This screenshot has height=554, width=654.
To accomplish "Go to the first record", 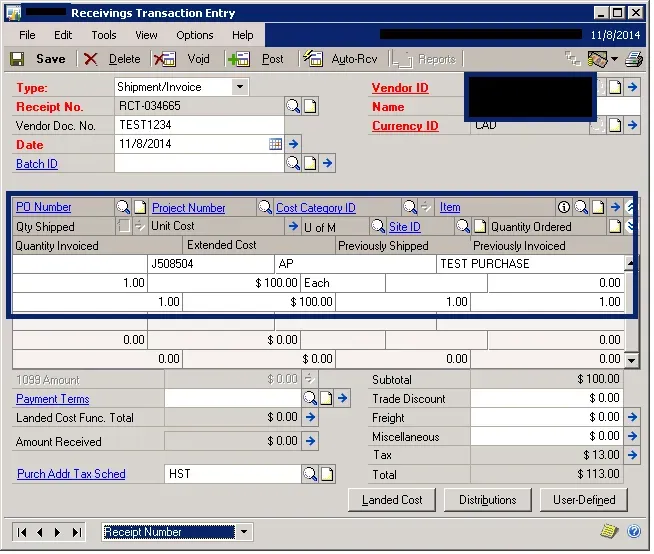I will click(x=23, y=531).
